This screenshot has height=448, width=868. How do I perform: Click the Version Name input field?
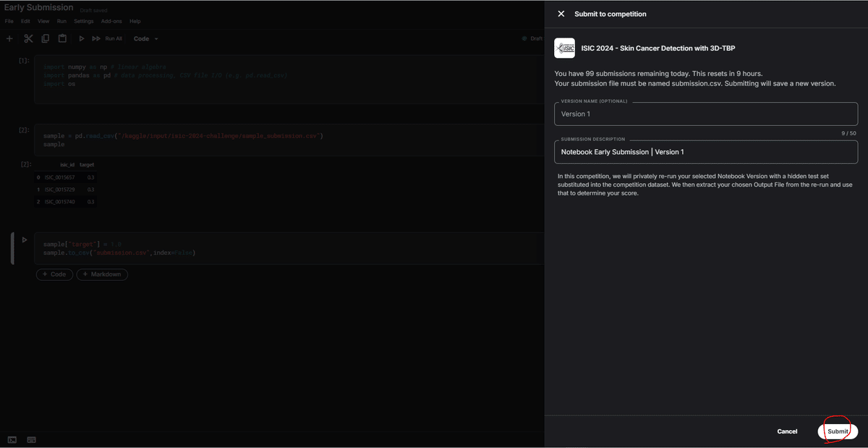706,114
